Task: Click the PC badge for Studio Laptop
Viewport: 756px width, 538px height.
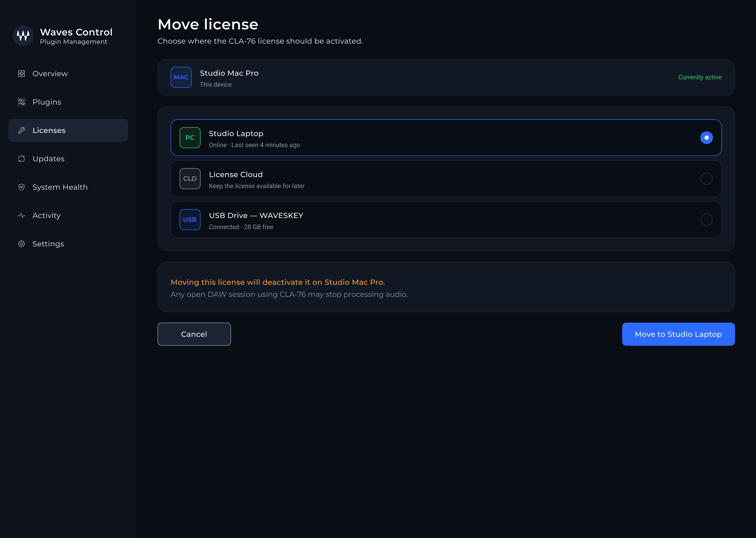Action: coord(190,137)
